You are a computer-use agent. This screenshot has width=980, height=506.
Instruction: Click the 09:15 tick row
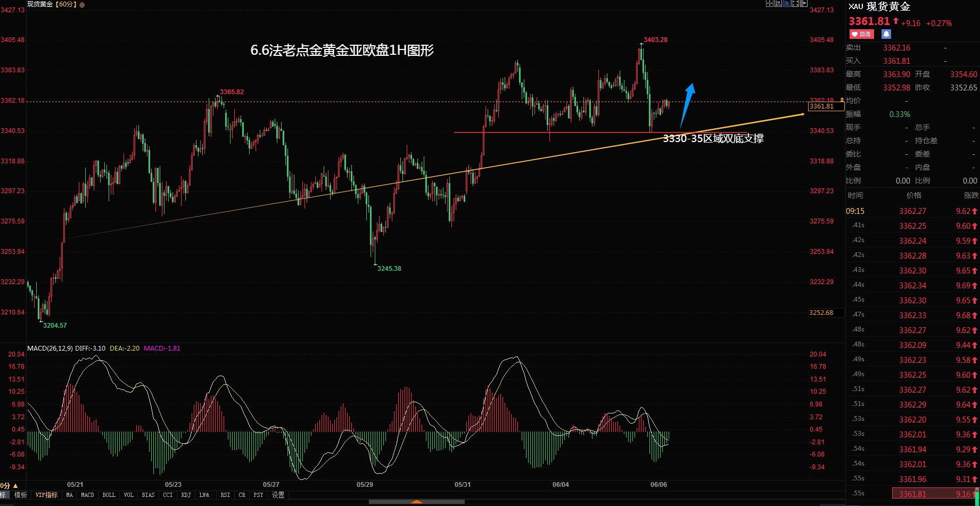click(x=912, y=211)
